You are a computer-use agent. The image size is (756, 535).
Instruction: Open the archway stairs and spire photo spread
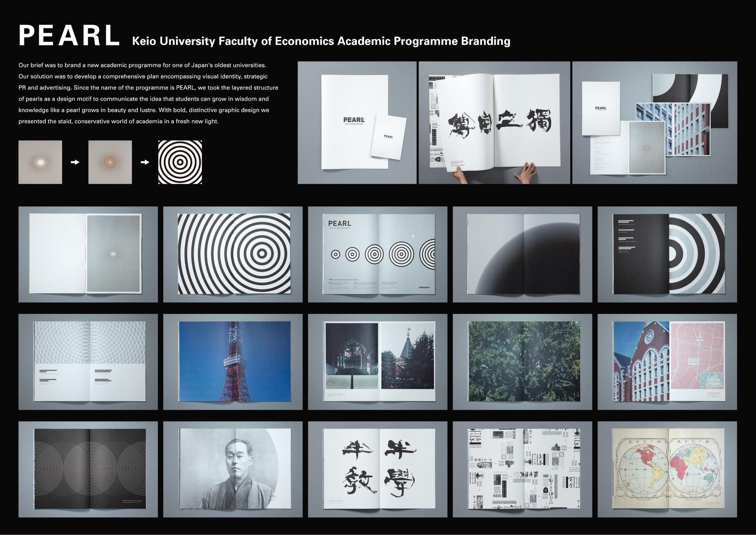(x=378, y=362)
